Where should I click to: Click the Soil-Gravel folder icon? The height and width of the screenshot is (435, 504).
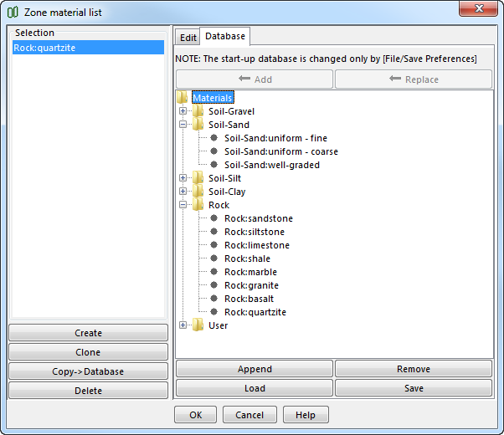198,111
